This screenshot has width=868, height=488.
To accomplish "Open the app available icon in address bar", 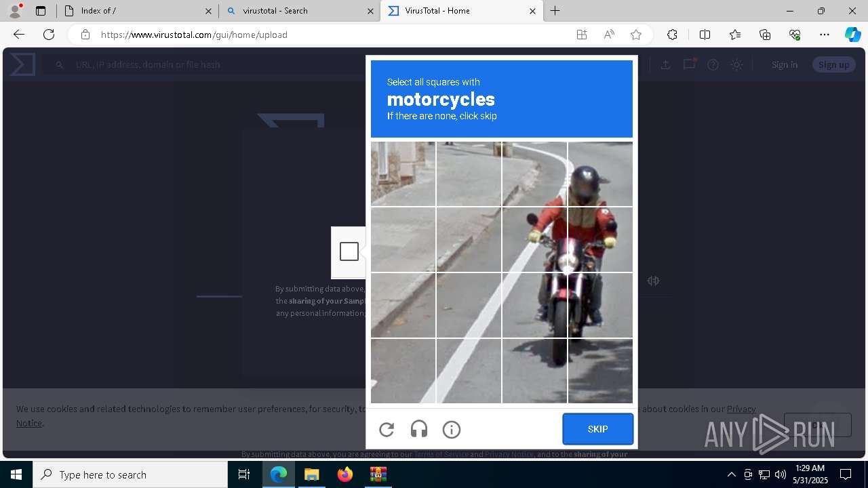I will [x=582, y=35].
